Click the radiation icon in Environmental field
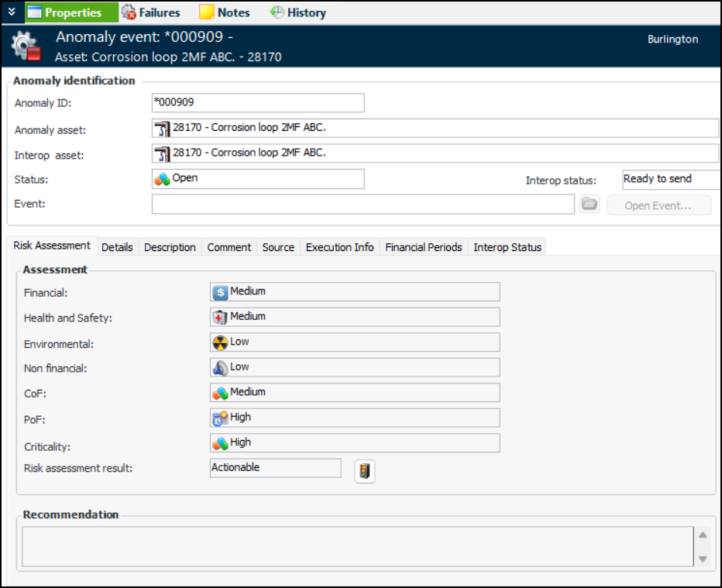722x588 pixels. (x=221, y=342)
